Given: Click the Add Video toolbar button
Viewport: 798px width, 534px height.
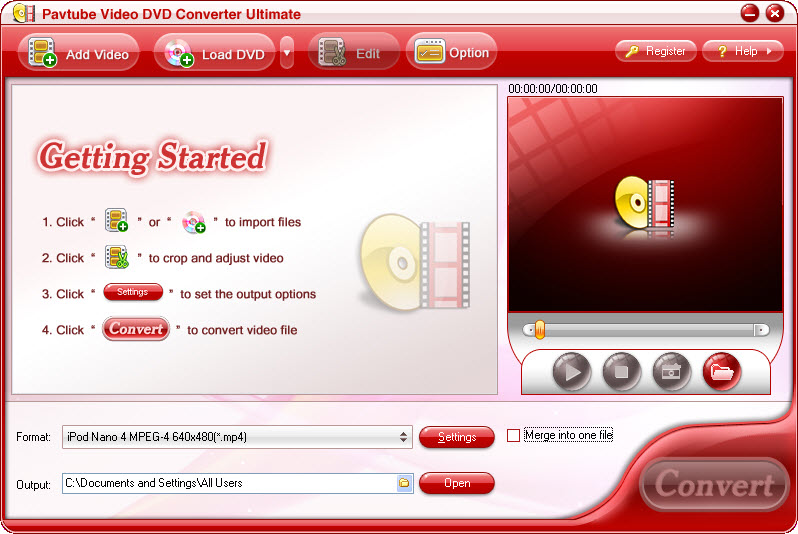Looking at the screenshot, I should point(78,52).
